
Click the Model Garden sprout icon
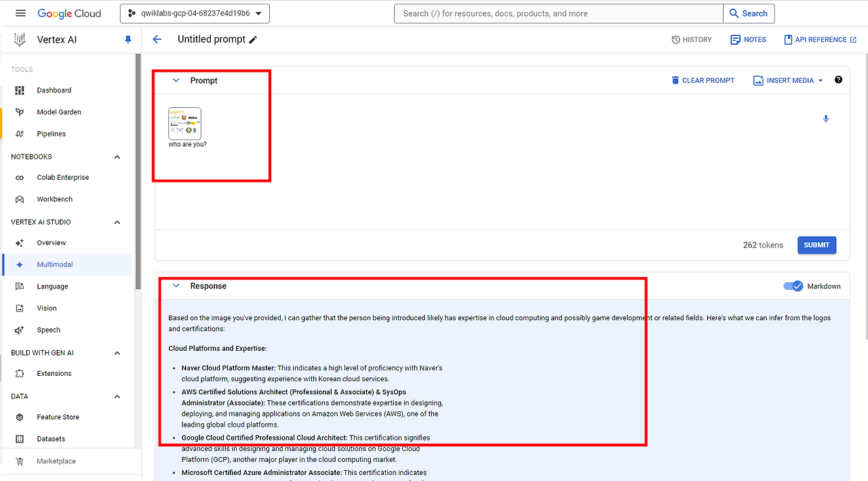pyautogui.click(x=20, y=112)
